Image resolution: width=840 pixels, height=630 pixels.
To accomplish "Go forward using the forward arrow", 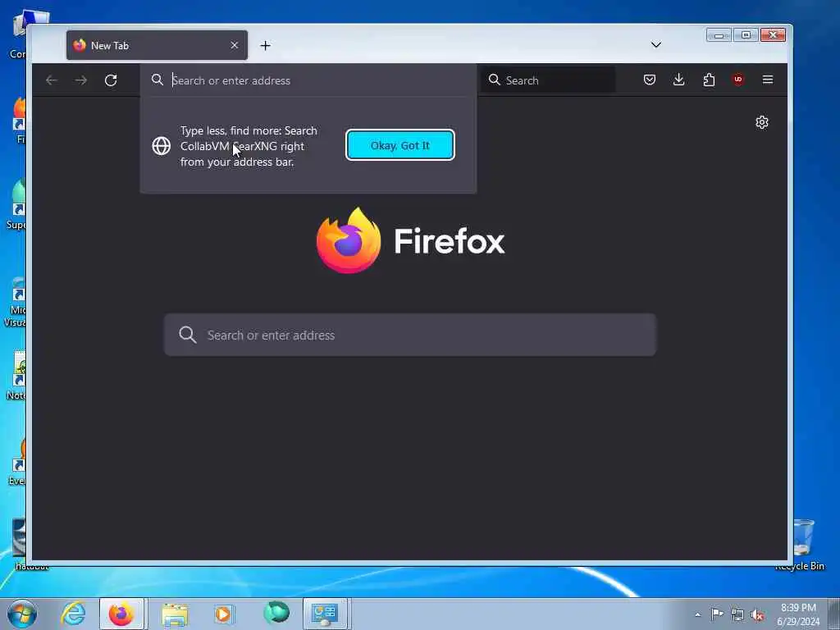I will (81, 80).
